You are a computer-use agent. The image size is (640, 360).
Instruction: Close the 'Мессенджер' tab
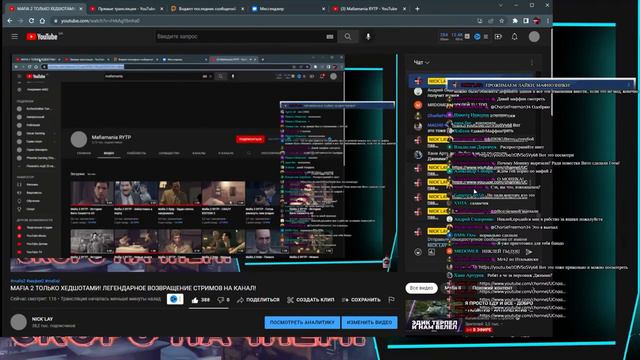(324, 9)
